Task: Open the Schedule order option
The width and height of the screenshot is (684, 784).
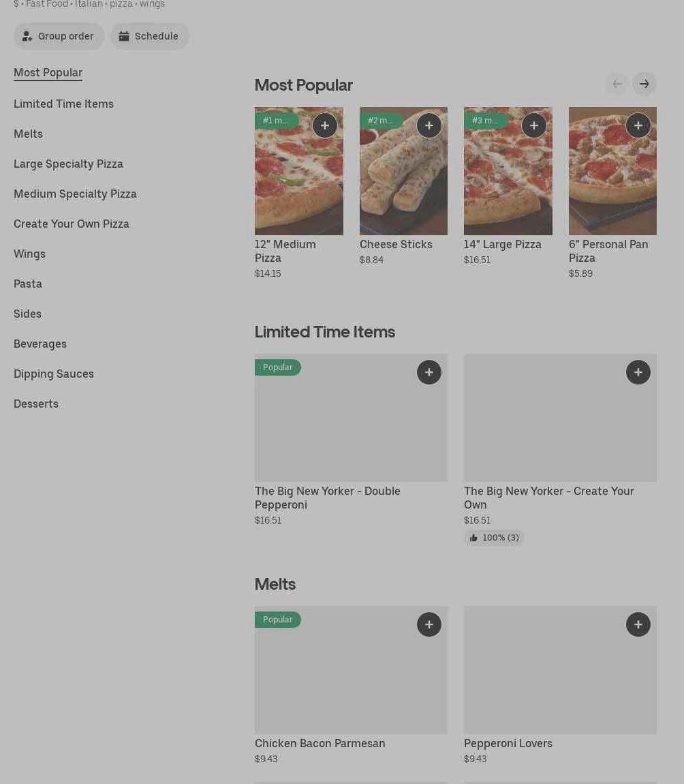Action: click(149, 36)
